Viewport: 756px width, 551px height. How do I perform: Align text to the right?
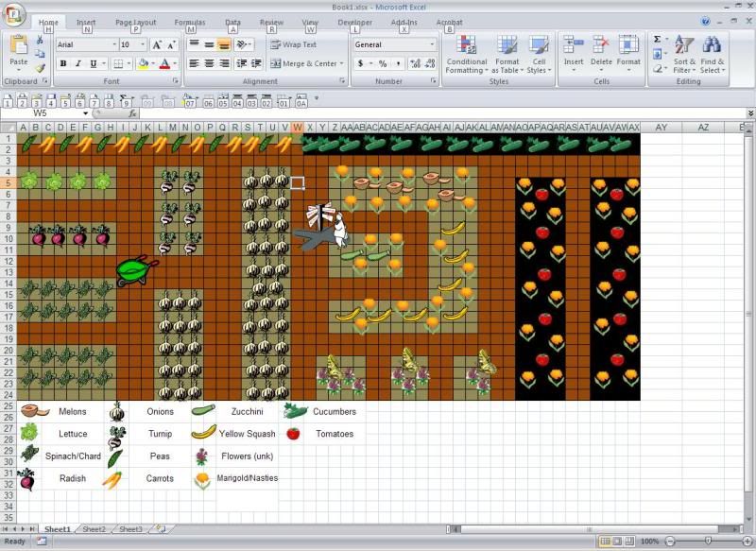point(224,63)
